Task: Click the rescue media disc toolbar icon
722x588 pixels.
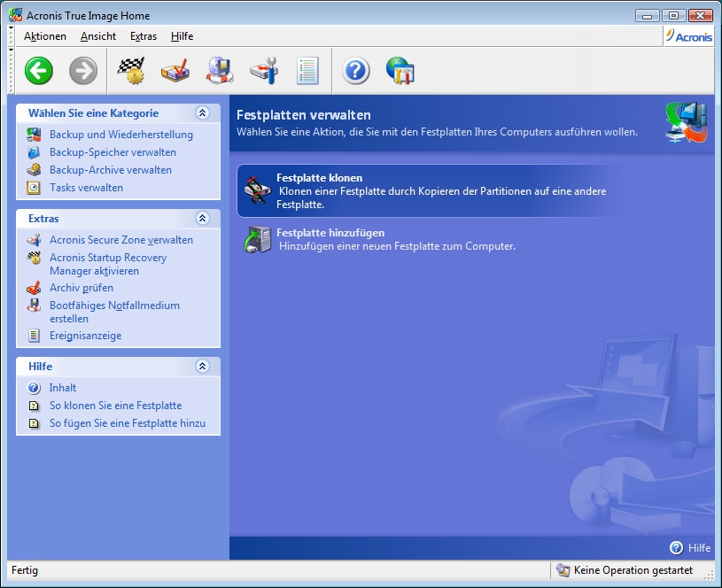Action: coord(220,71)
